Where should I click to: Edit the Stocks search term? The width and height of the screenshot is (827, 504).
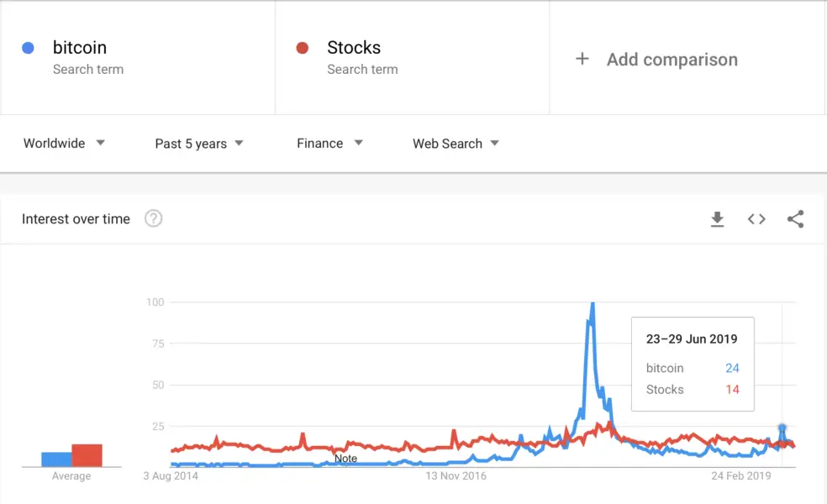354,48
